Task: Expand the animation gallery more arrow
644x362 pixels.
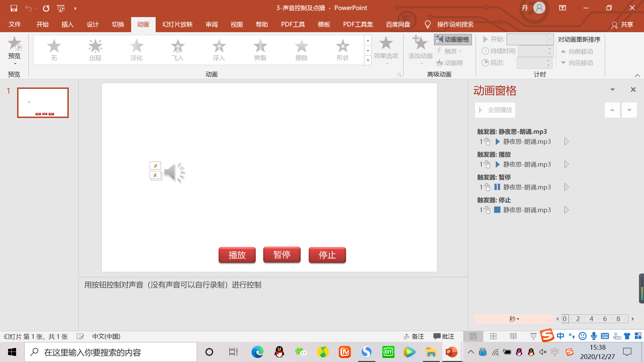Action: click(368, 61)
